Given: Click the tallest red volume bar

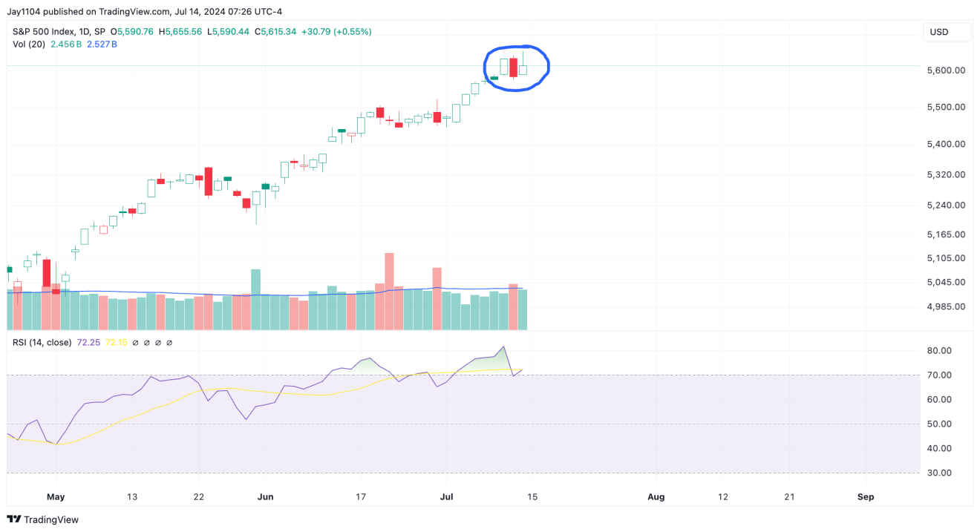Looking at the screenshot, I should pyautogui.click(x=389, y=292).
